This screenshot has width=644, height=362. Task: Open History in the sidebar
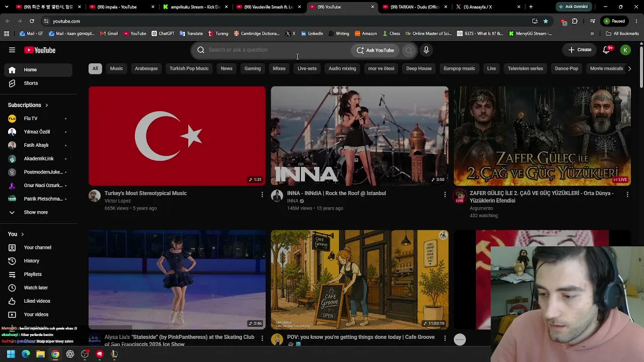[39, 261]
